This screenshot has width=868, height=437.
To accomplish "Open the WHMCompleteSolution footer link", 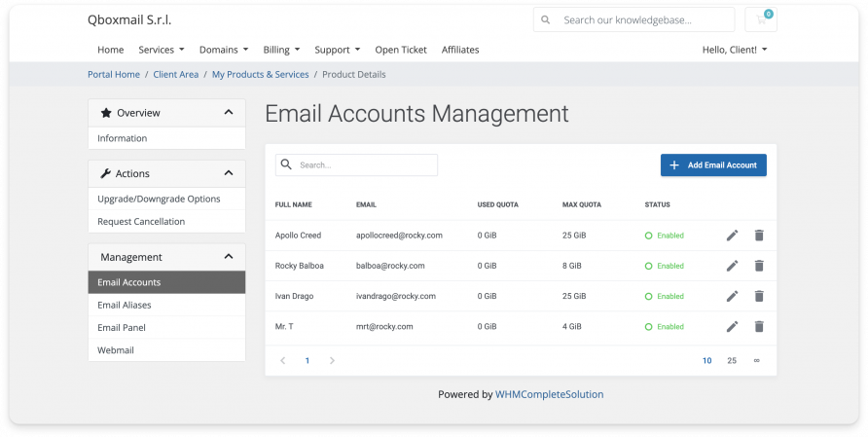I will pyautogui.click(x=549, y=394).
